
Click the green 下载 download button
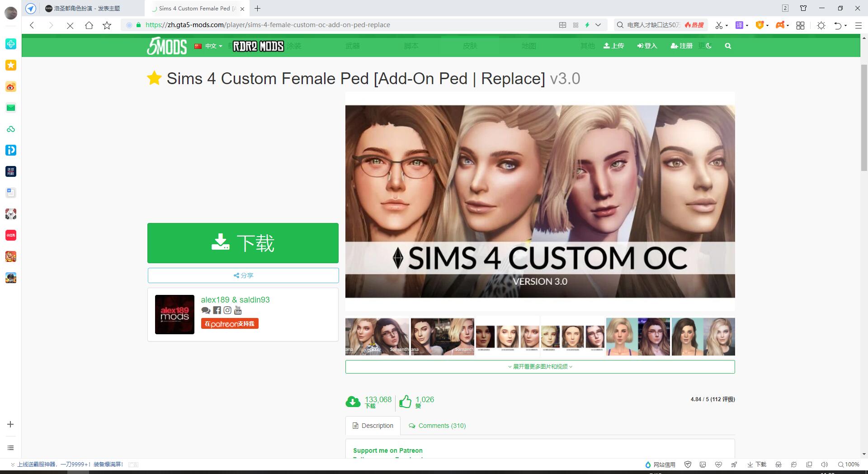pos(243,243)
